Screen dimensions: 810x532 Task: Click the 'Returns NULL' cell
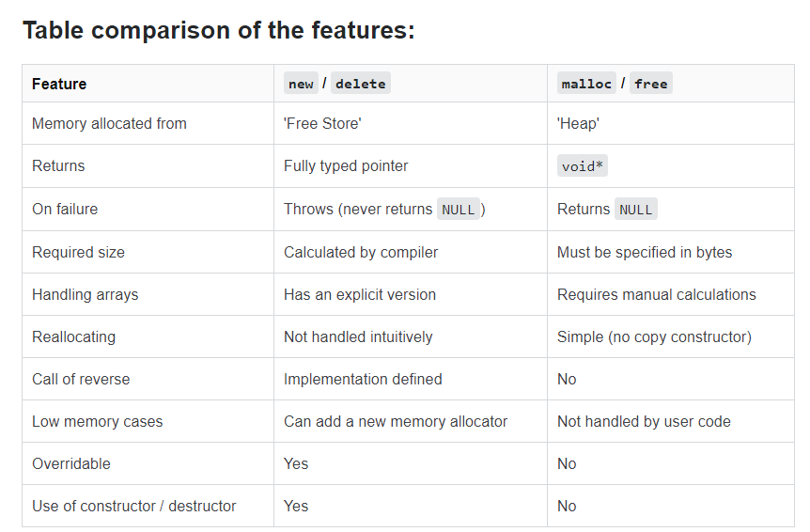(x=607, y=210)
